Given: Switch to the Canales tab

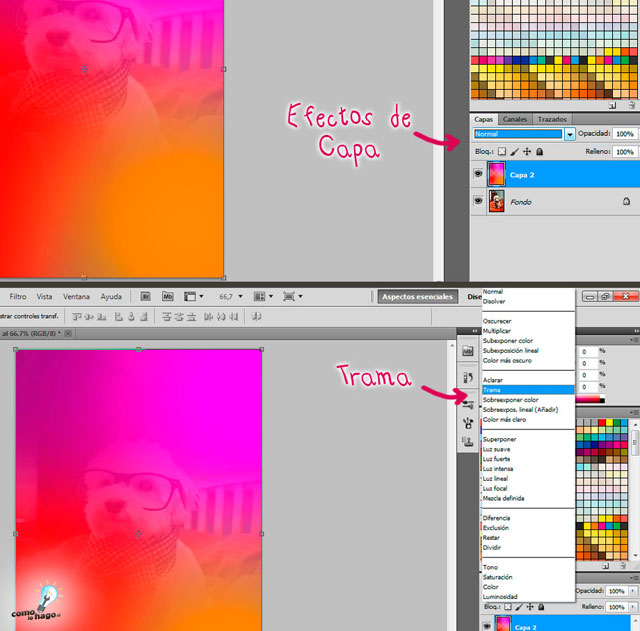Looking at the screenshot, I should (x=515, y=119).
